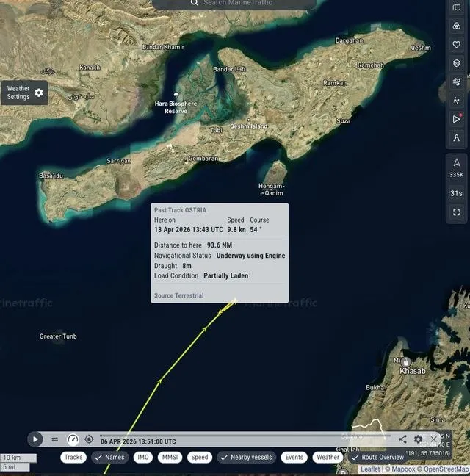Click the share icon on playback bar
This screenshot has height=476, width=470.
(402, 439)
